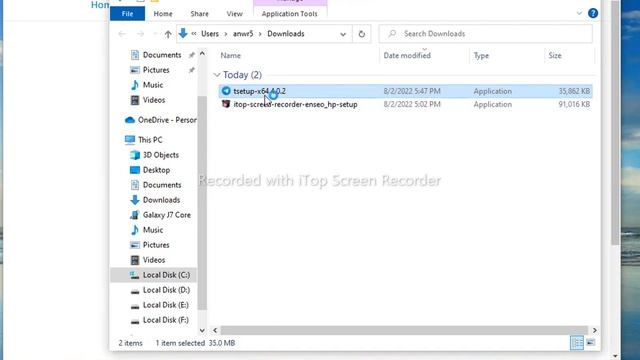Select Local Disk (F:)

(x=165, y=320)
